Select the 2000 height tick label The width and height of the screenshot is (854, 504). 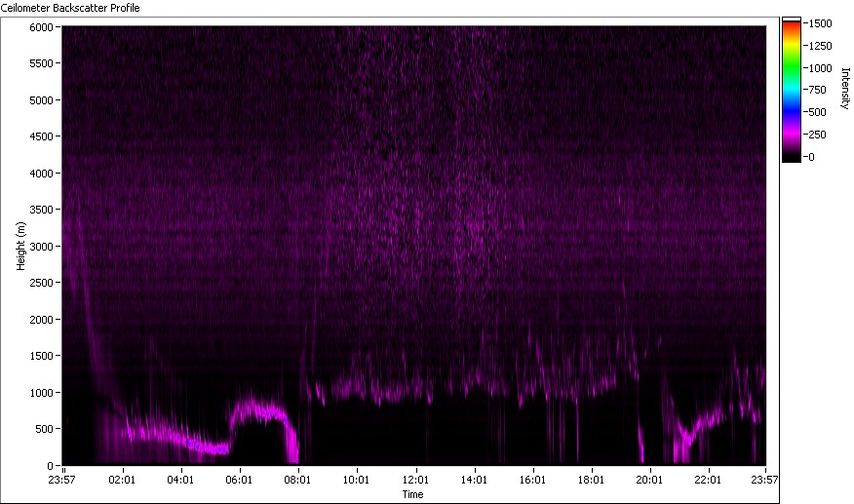41,320
